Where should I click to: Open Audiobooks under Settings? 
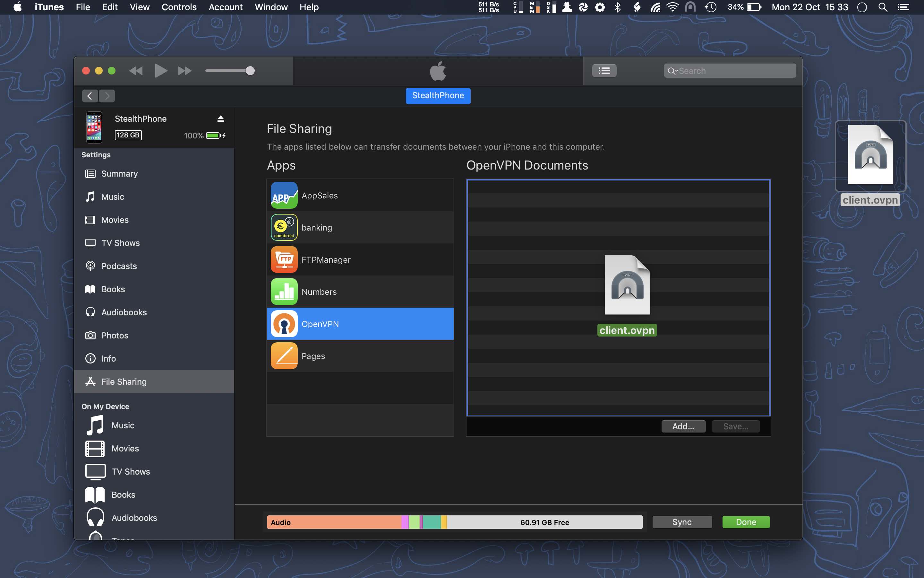tap(154, 312)
